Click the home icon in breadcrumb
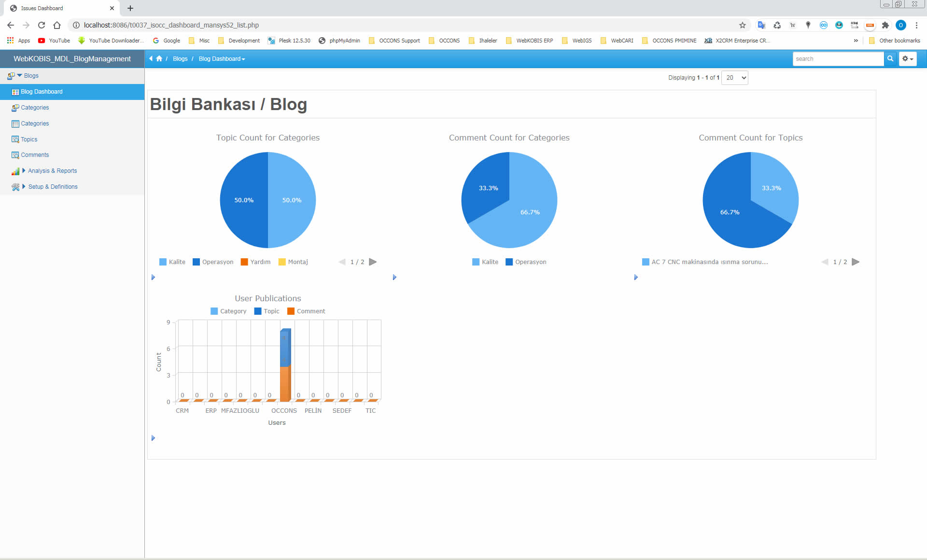The image size is (927, 560). (159, 58)
